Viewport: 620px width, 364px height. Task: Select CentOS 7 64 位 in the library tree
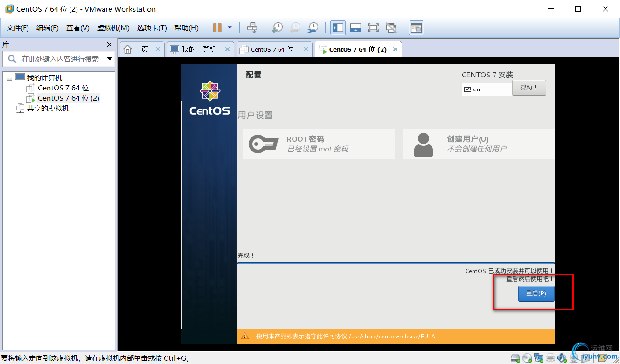(63, 88)
